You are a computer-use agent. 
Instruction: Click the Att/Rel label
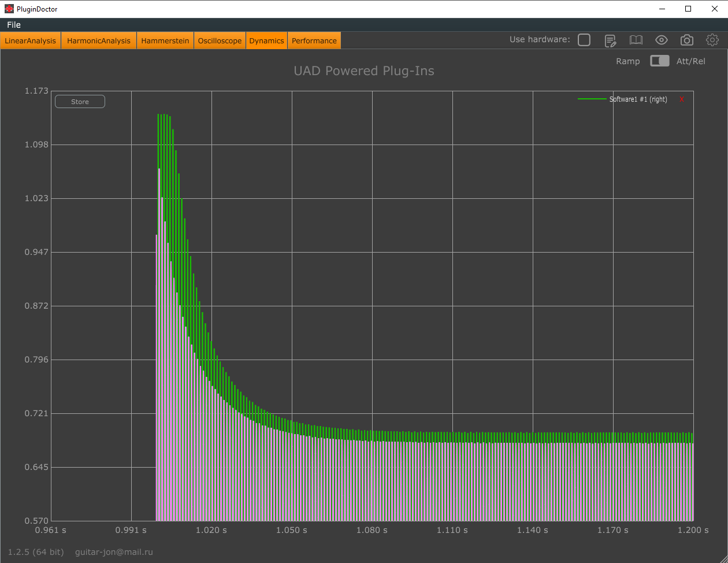[x=691, y=61]
